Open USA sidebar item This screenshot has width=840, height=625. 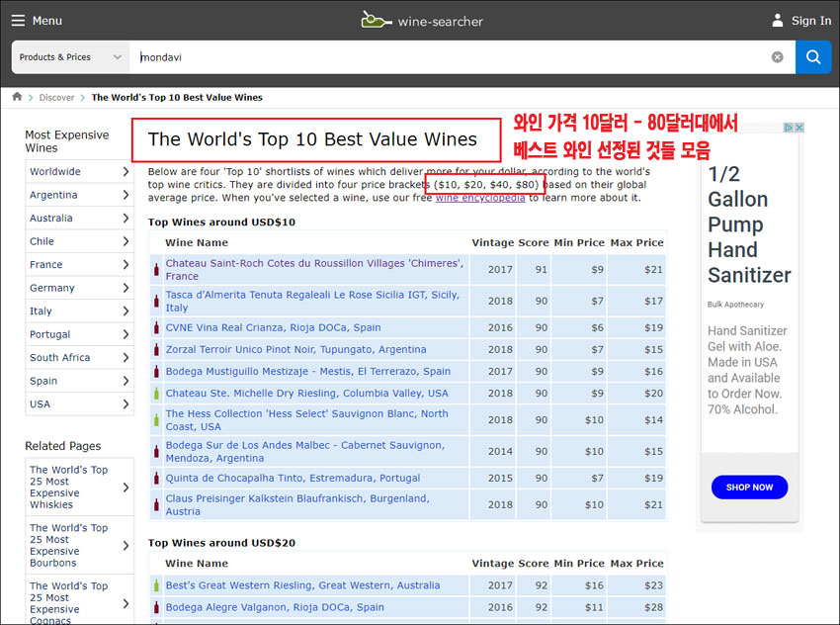[79, 403]
